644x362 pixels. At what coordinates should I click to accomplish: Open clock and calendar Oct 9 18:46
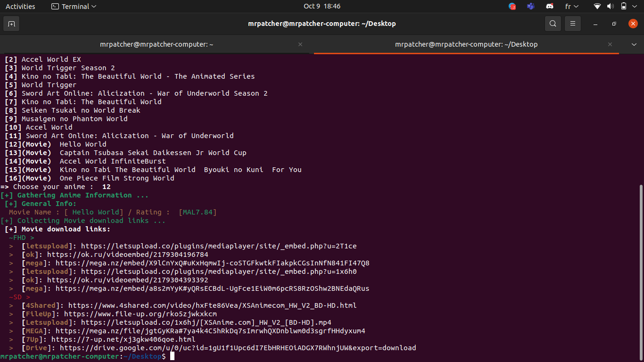click(x=322, y=6)
